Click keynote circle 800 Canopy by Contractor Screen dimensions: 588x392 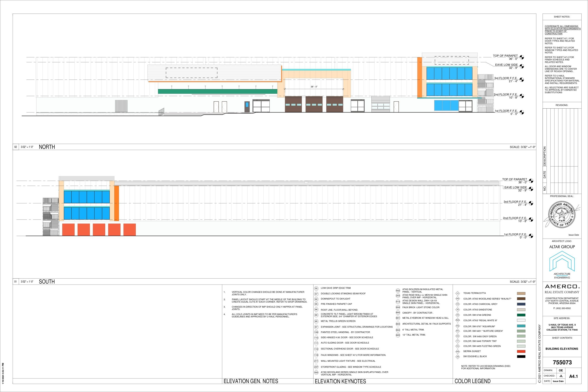click(x=398, y=313)
